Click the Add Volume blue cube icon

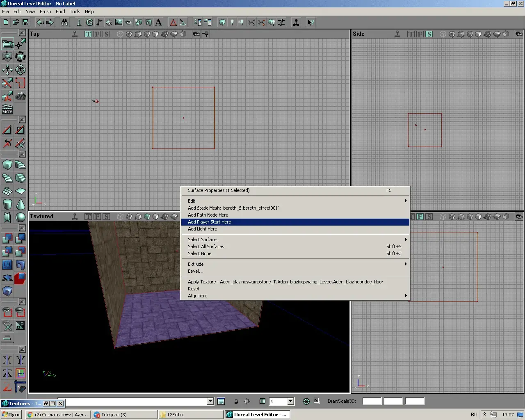(x=7, y=291)
